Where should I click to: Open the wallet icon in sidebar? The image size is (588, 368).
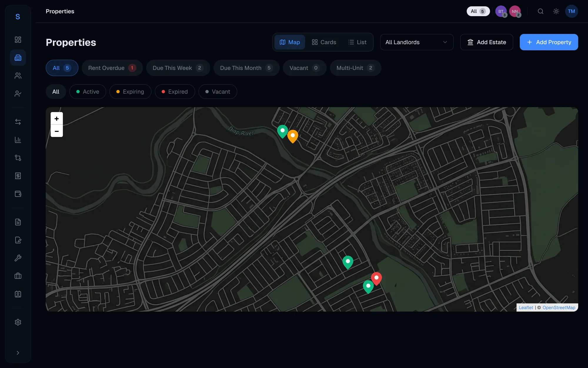point(18,194)
